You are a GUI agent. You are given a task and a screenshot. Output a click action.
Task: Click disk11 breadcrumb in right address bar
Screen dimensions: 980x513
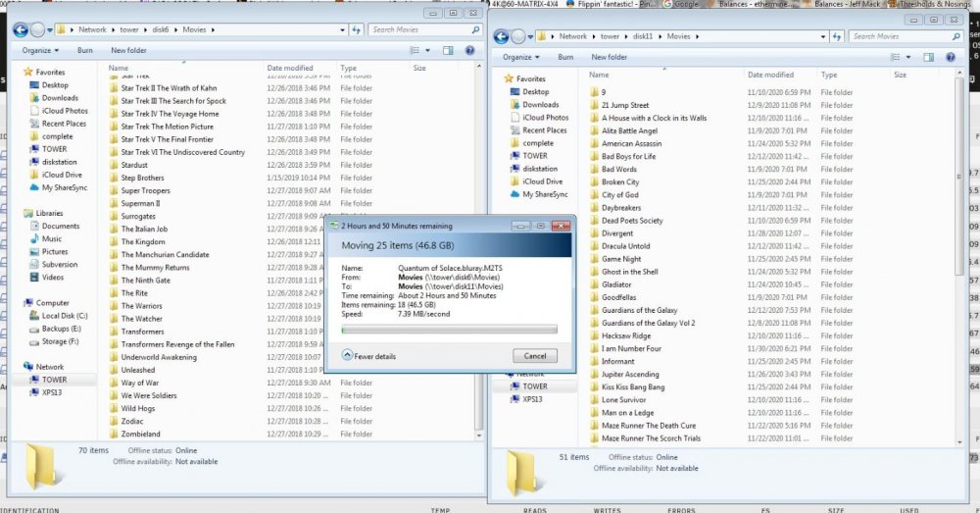643,36
